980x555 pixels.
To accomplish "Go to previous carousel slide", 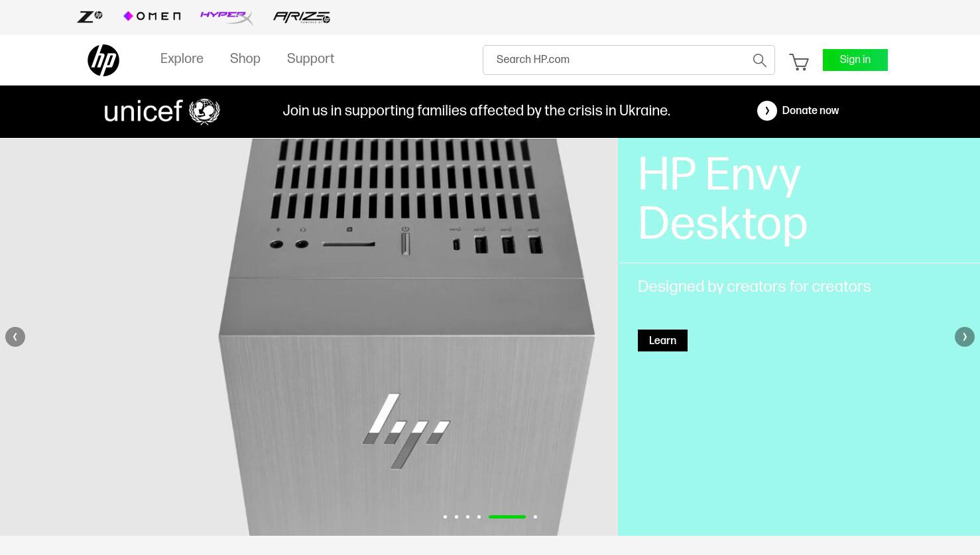I will point(15,337).
